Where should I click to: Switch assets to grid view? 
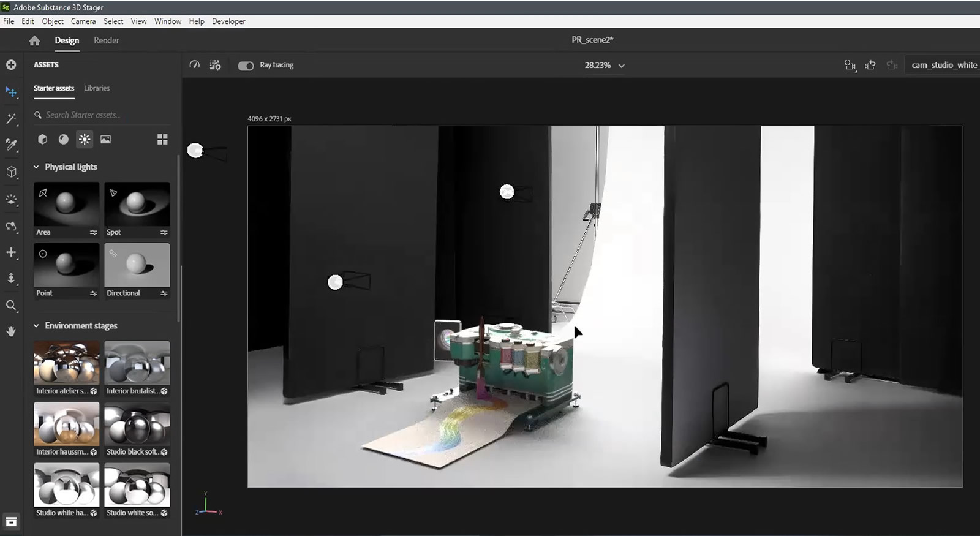click(162, 140)
